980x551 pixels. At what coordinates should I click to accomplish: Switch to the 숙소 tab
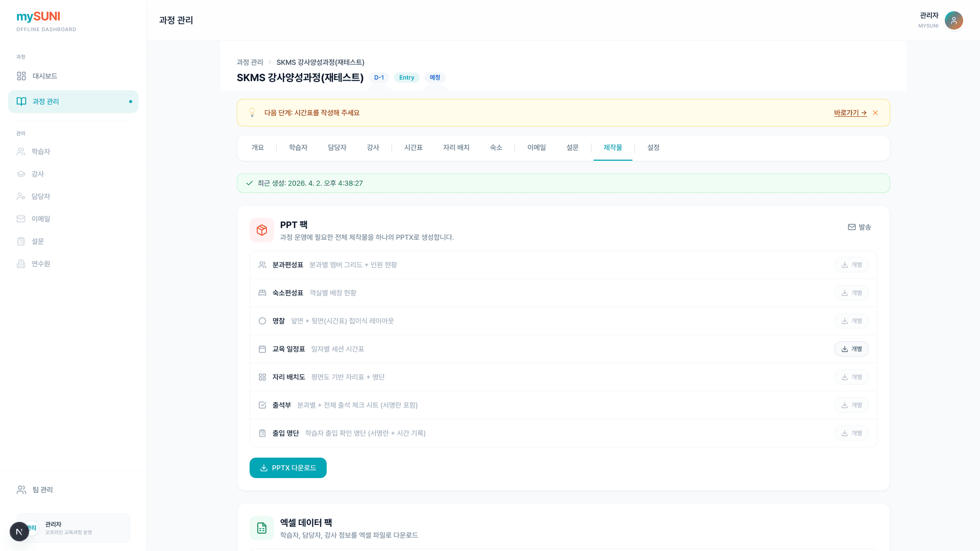[x=496, y=148]
